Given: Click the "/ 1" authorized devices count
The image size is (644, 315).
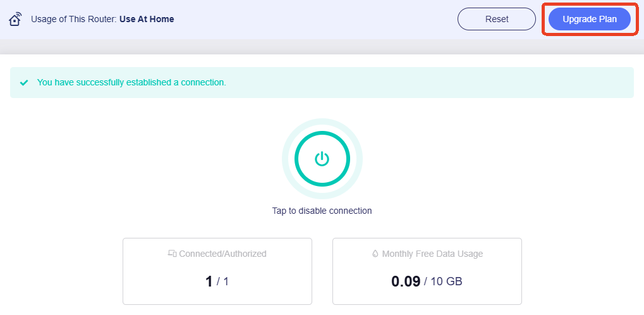Looking at the screenshot, I should tap(222, 282).
